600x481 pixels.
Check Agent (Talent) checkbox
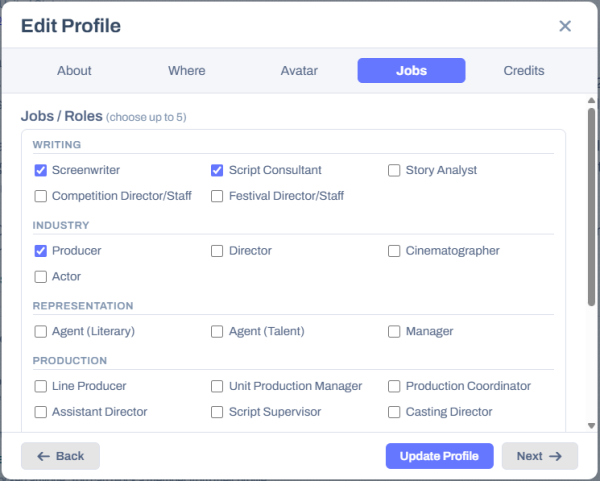click(x=217, y=331)
